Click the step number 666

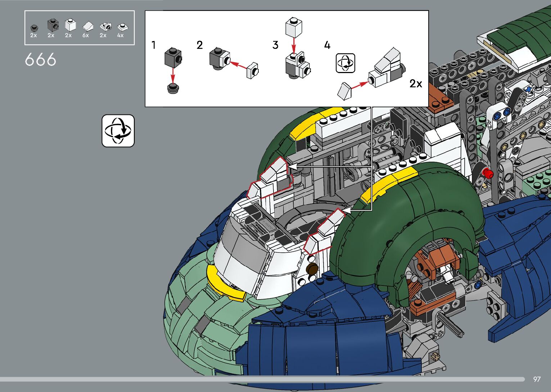(41, 59)
